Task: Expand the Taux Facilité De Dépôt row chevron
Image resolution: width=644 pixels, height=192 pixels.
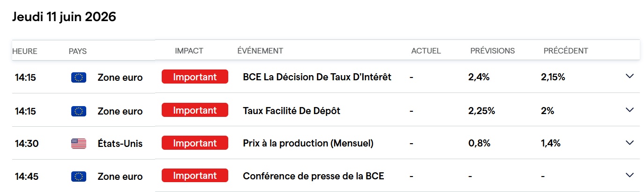Action: (x=629, y=109)
